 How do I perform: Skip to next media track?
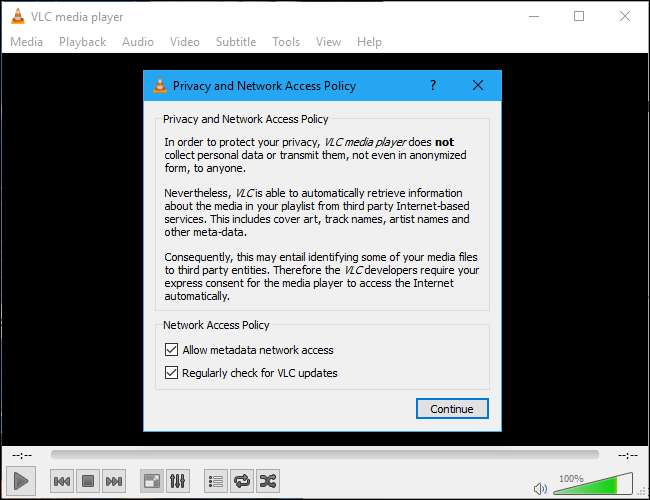(x=114, y=481)
